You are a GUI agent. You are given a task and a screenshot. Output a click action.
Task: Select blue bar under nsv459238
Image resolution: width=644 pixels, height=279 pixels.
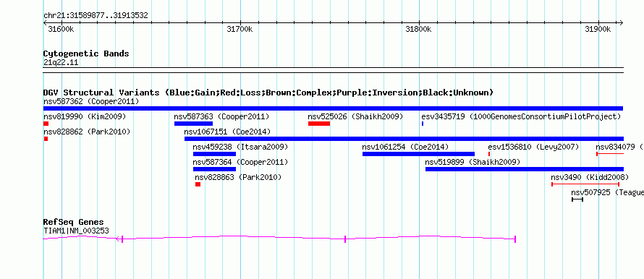click(214, 154)
